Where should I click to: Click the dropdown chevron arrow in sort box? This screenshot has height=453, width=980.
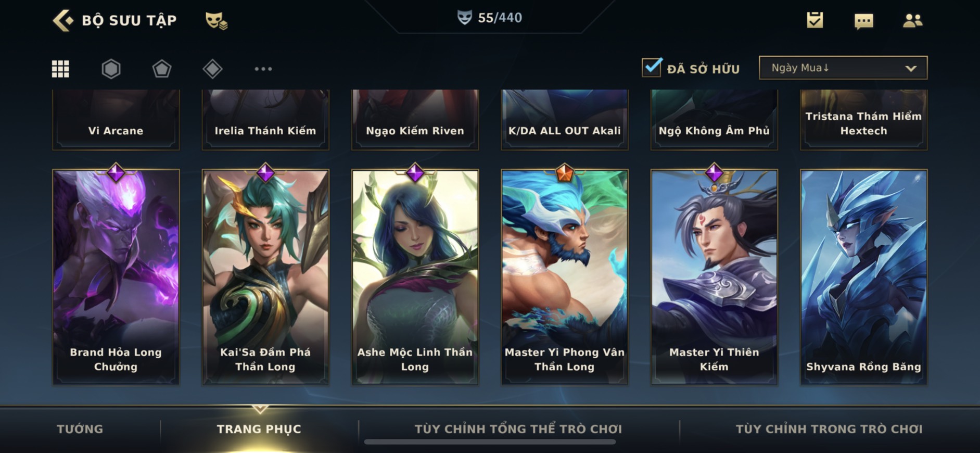911,68
